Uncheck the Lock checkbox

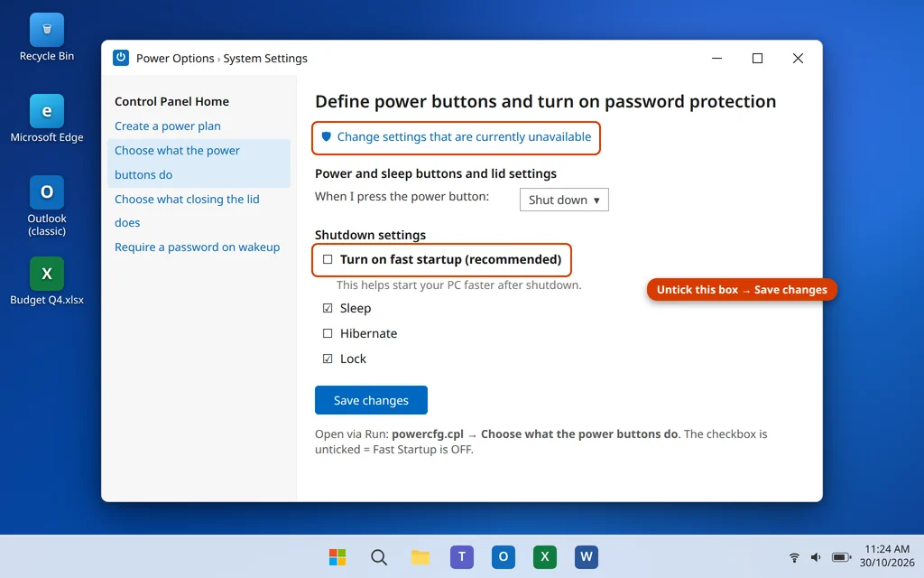coord(328,359)
